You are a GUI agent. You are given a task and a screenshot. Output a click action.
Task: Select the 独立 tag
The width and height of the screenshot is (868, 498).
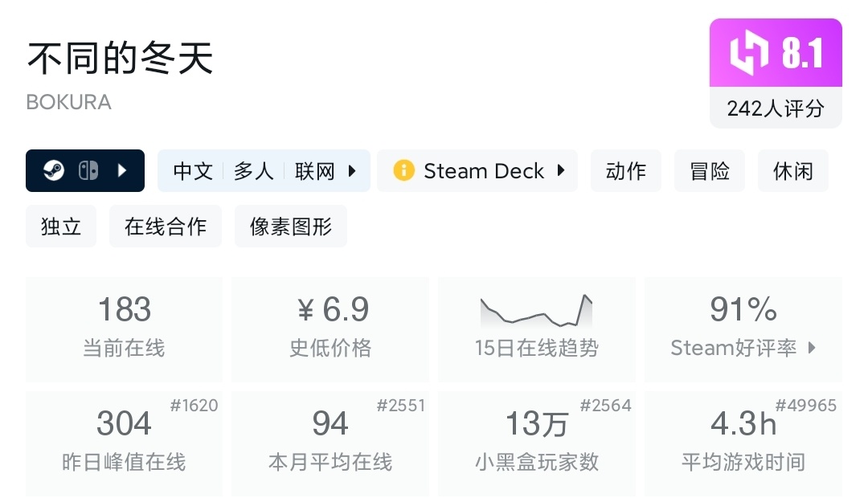coord(61,227)
